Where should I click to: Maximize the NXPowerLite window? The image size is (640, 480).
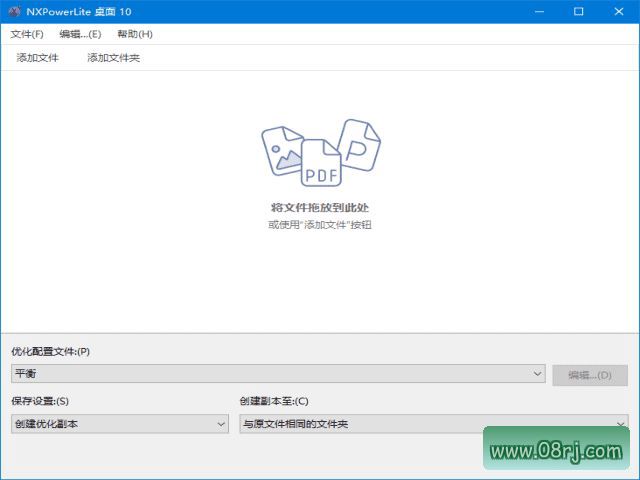pos(578,11)
